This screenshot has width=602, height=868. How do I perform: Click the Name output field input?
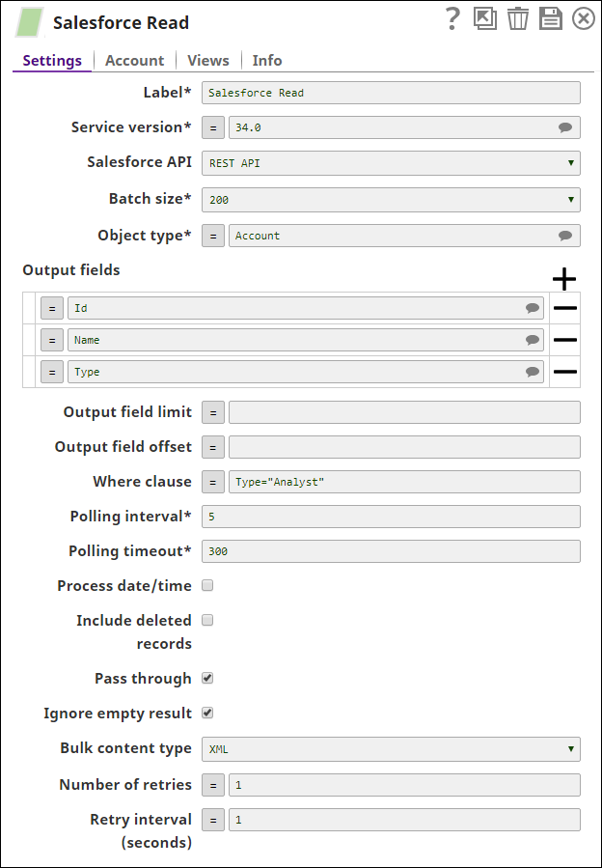click(306, 340)
